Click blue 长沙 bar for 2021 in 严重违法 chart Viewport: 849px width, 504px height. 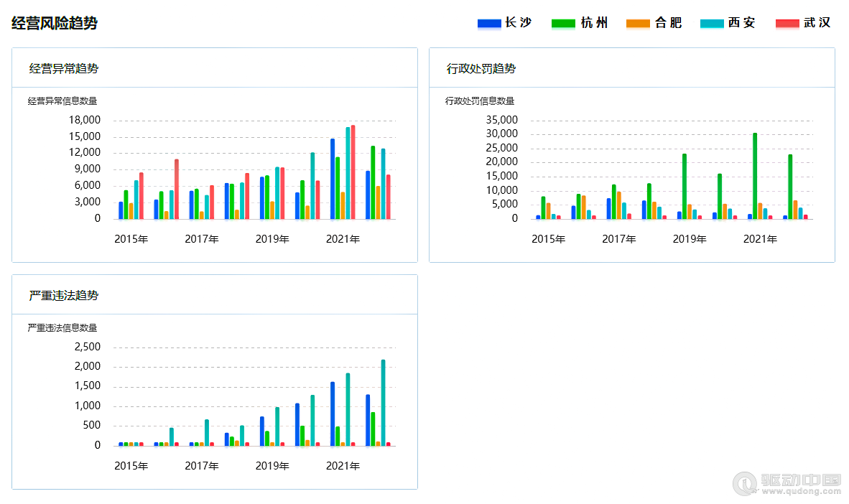333,414
